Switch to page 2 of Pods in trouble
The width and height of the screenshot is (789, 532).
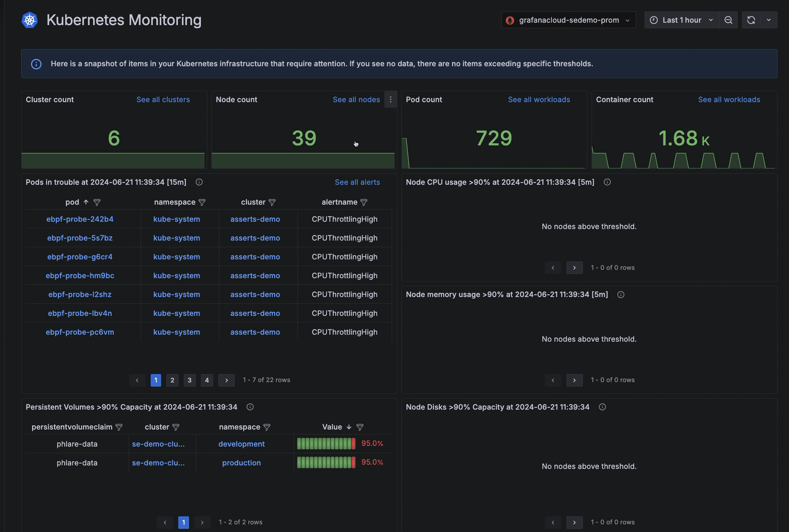tap(172, 380)
